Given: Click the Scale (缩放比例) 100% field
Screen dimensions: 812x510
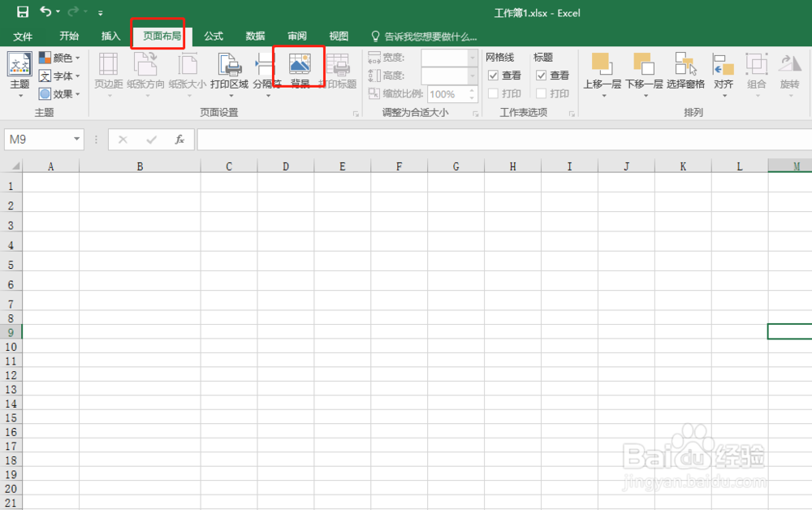Looking at the screenshot, I should 447,94.
